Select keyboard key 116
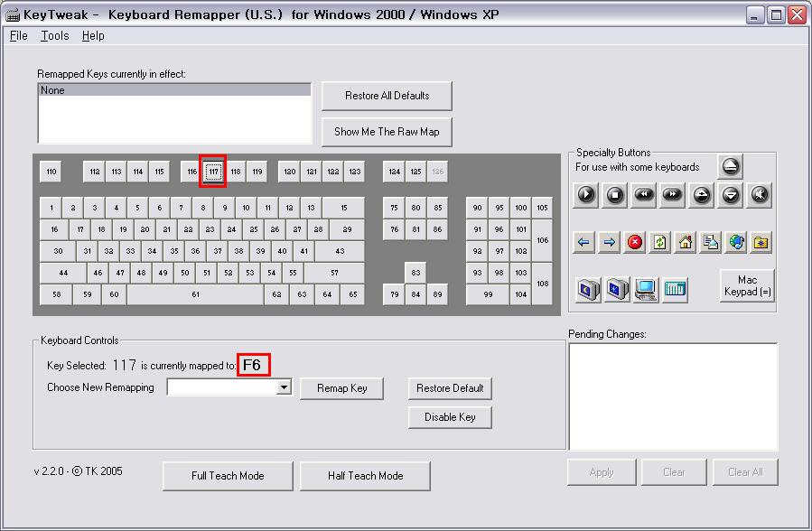812x531 pixels. coord(191,172)
